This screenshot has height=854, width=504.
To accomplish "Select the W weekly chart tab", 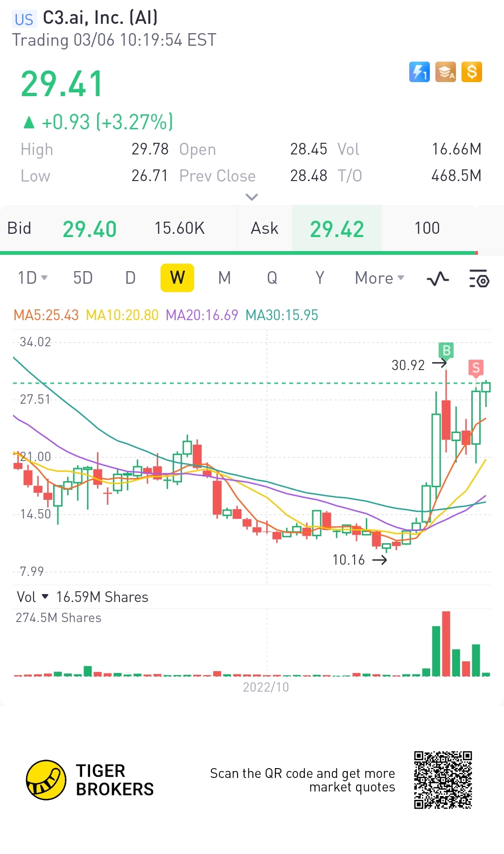I will tap(177, 278).
